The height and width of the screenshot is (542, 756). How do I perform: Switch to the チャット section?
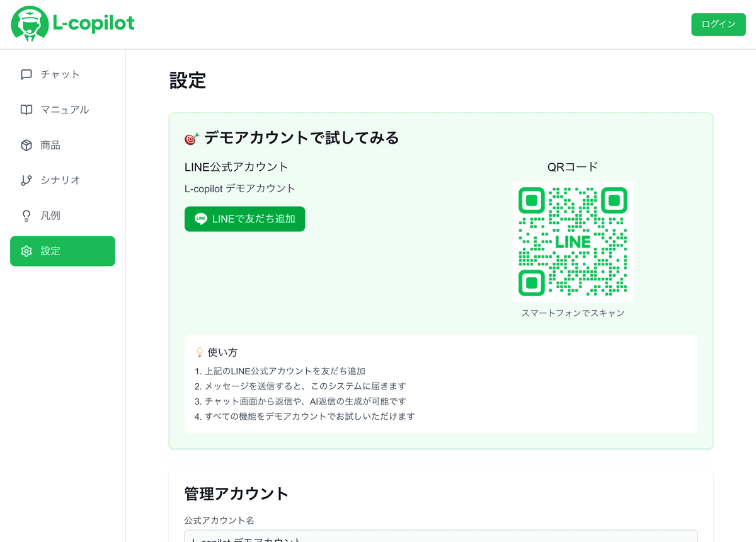tap(61, 74)
